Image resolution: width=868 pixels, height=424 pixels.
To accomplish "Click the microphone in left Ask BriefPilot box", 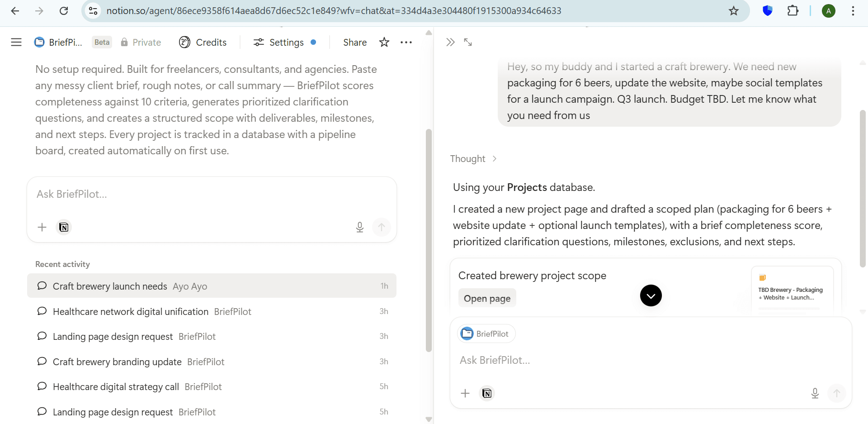I will tap(359, 227).
